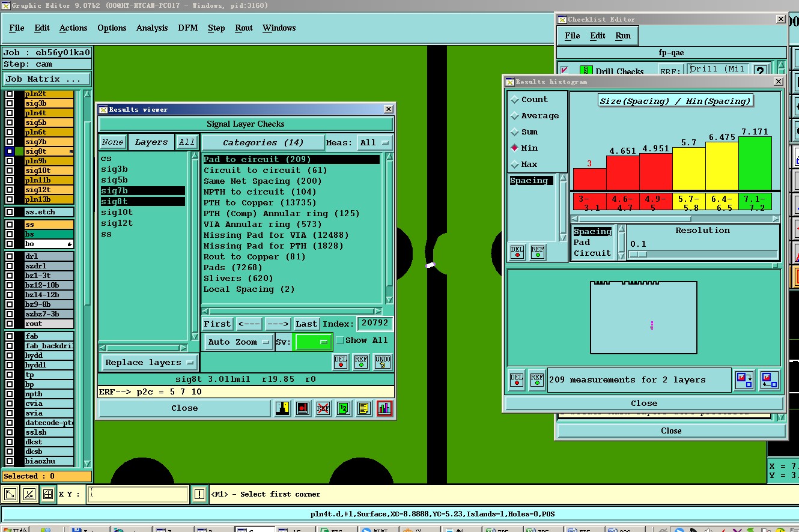Select the 'Circuit to circuit (61)' category

coord(265,171)
